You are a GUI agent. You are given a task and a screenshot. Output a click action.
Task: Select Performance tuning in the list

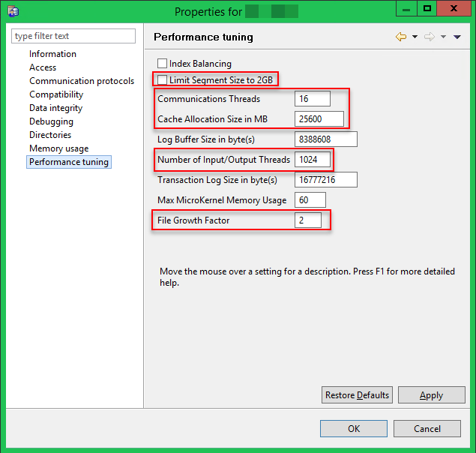(x=69, y=162)
